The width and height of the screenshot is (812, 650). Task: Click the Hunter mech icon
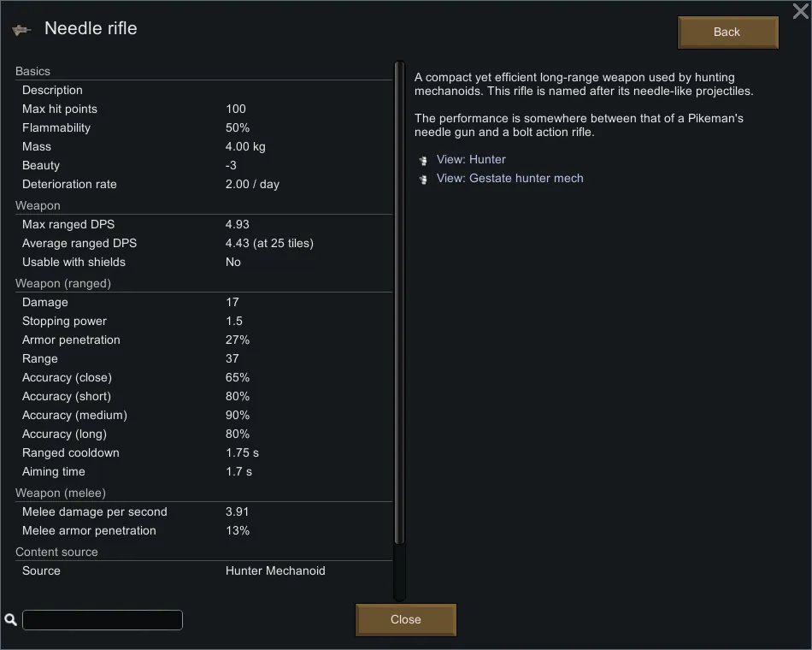[422, 160]
